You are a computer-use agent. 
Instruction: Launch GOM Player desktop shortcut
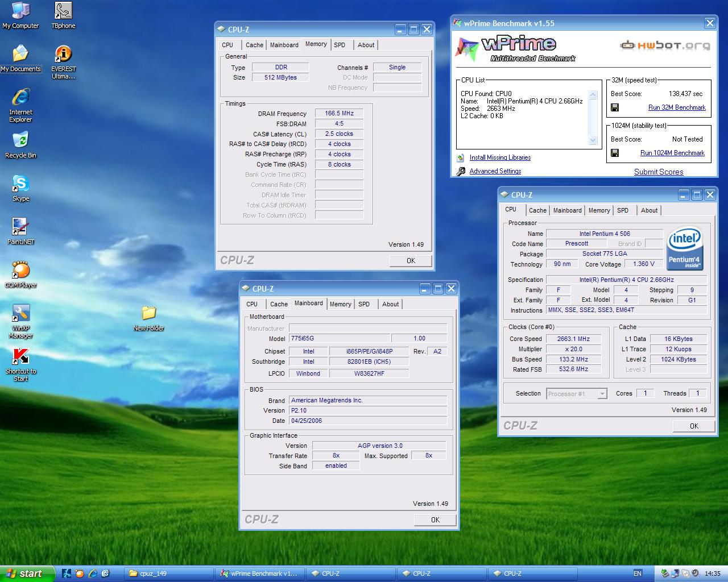20,275
